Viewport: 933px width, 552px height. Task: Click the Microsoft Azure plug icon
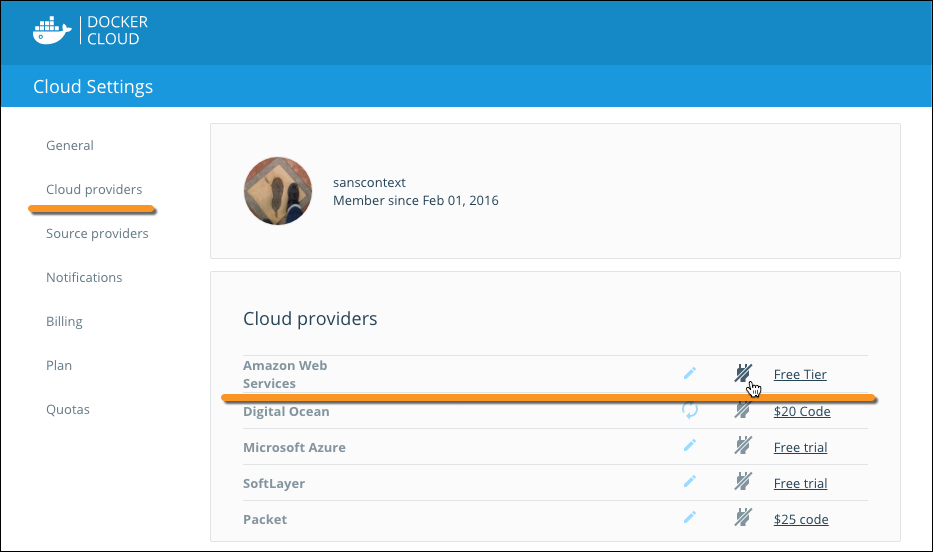[x=742, y=446]
